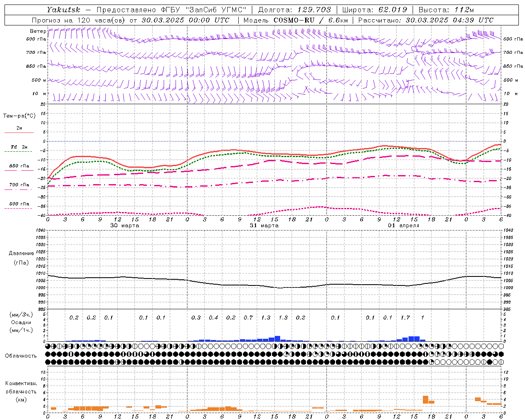Click the "Модель COSMO-RU / 6.6км" text
525x420 pixels.
[295, 20]
